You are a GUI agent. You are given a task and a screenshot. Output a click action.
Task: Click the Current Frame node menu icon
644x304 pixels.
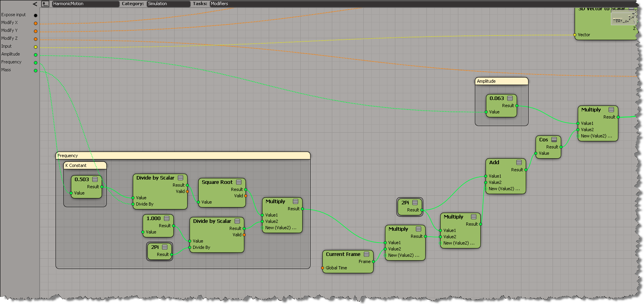pyautogui.click(x=367, y=254)
